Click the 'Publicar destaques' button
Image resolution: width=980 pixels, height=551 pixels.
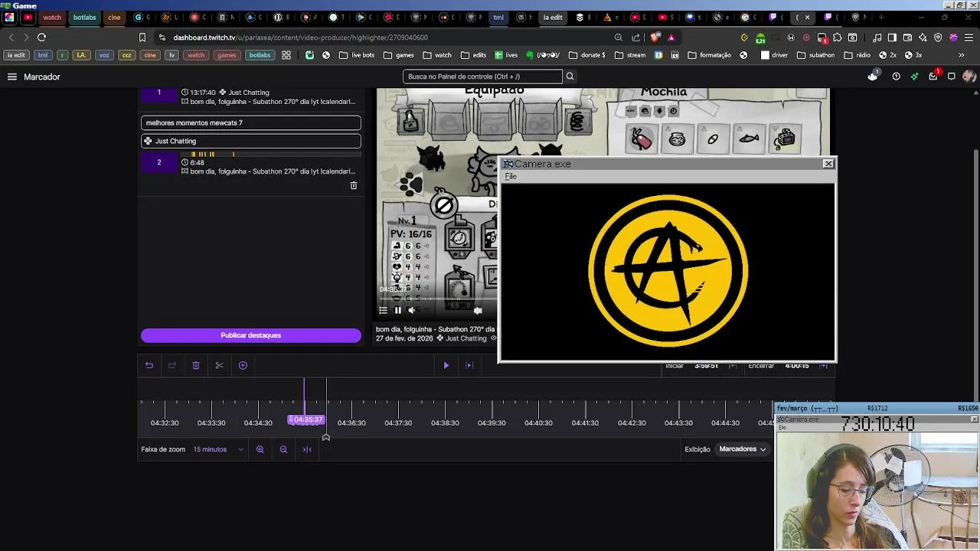(251, 335)
